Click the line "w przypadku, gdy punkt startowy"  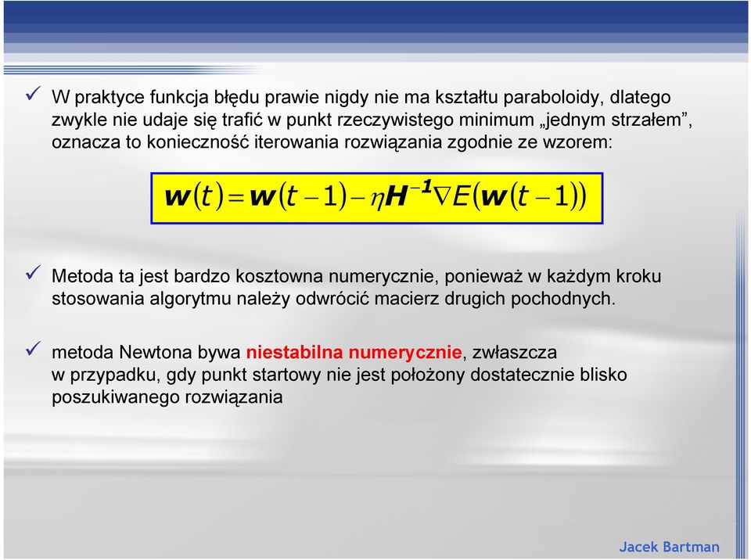339,375
